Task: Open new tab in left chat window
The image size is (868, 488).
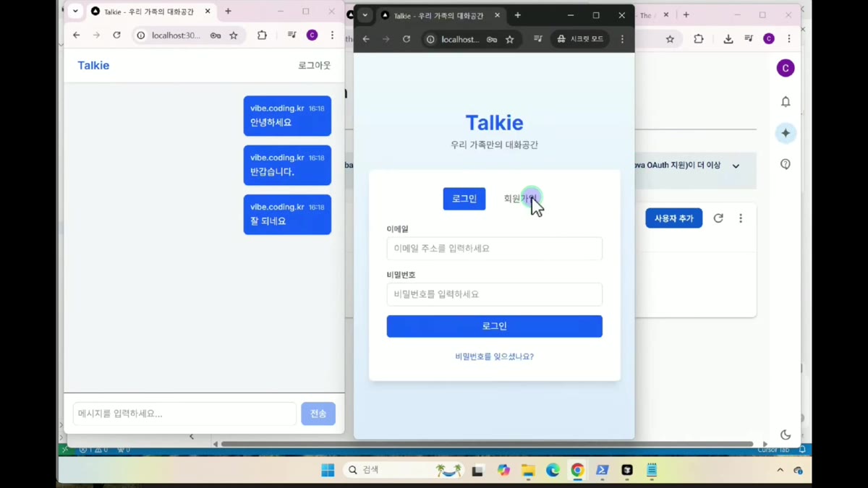Action: (x=228, y=12)
